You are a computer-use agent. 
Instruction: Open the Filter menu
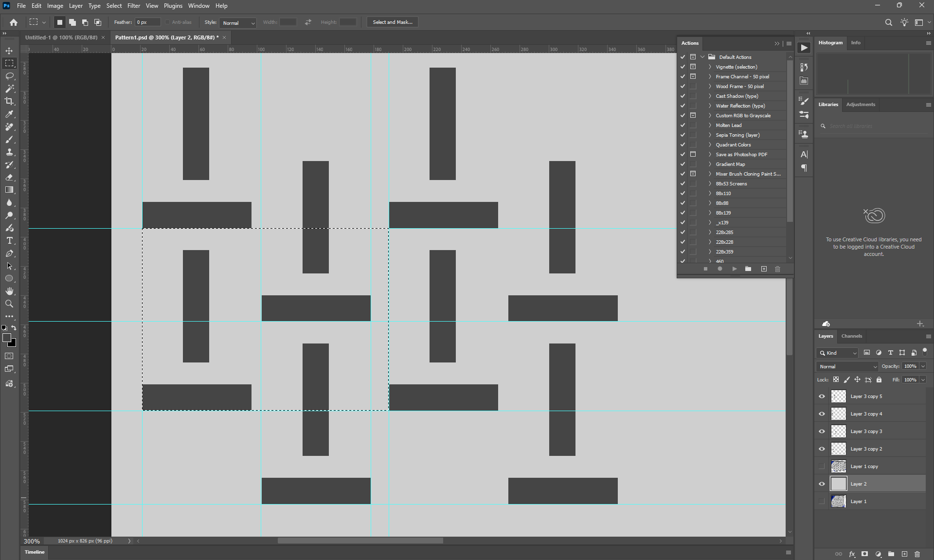point(133,6)
